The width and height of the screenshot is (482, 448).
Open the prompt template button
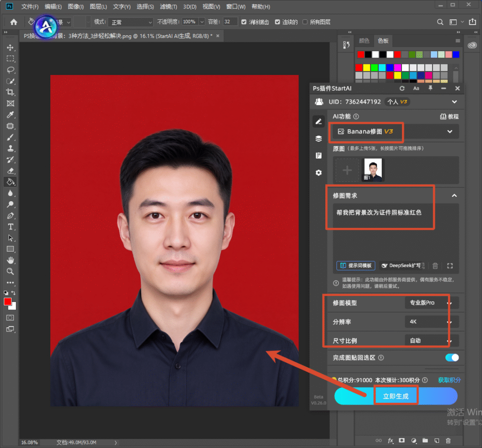tap(356, 266)
